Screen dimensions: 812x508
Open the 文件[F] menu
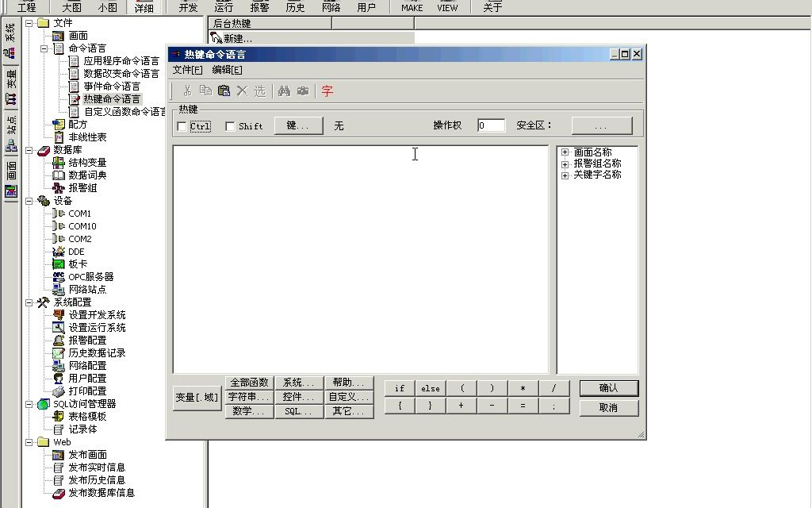coord(186,69)
